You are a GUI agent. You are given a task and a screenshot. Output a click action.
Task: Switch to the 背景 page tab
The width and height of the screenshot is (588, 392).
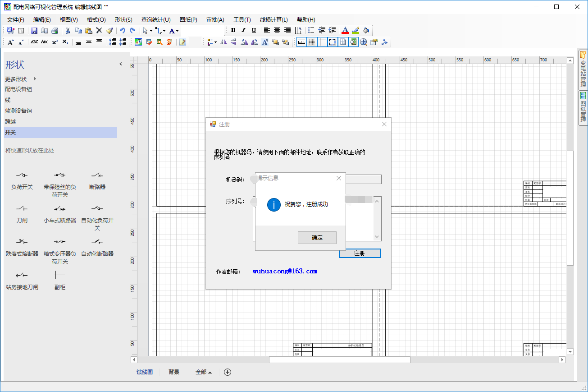tap(174, 372)
